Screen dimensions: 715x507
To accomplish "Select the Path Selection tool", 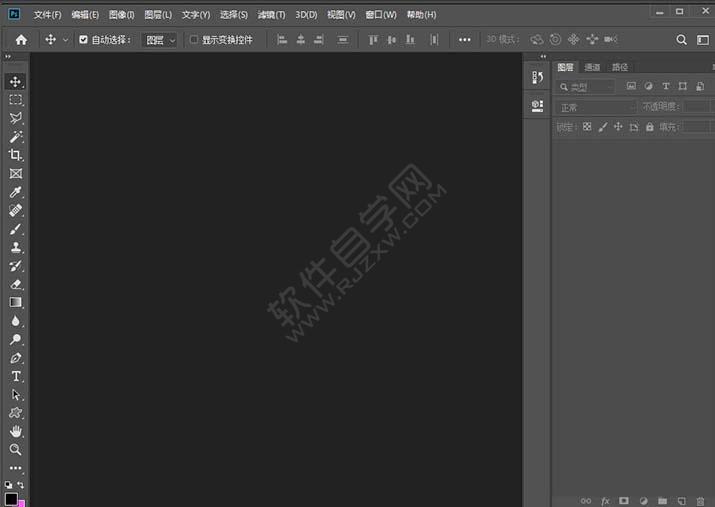I will [x=16, y=394].
